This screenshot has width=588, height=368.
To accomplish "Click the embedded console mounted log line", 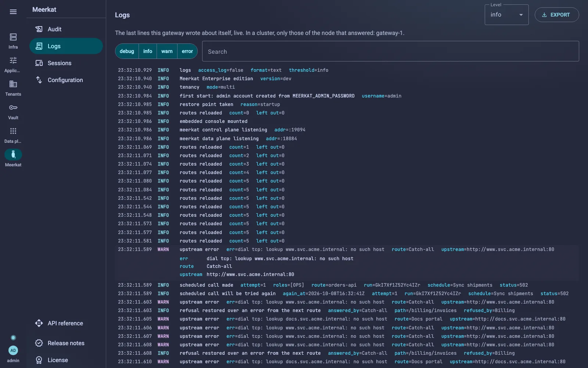I will [347, 121].
